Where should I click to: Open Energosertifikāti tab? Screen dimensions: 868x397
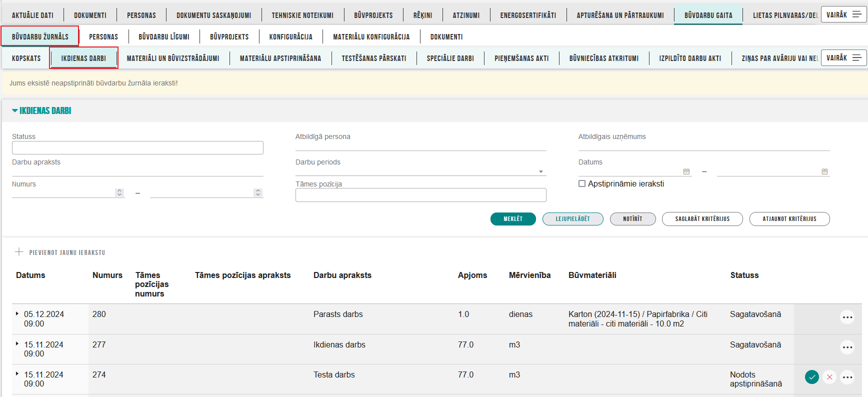(x=528, y=15)
